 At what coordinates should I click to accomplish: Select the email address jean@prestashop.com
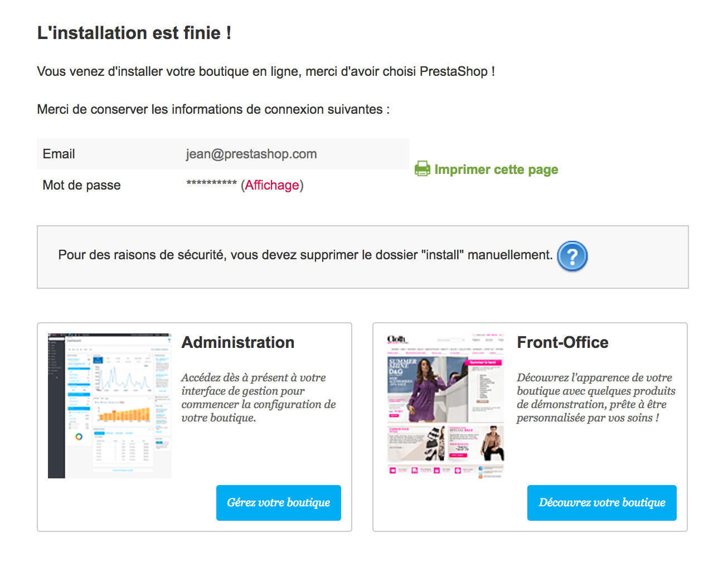coord(251,154)
